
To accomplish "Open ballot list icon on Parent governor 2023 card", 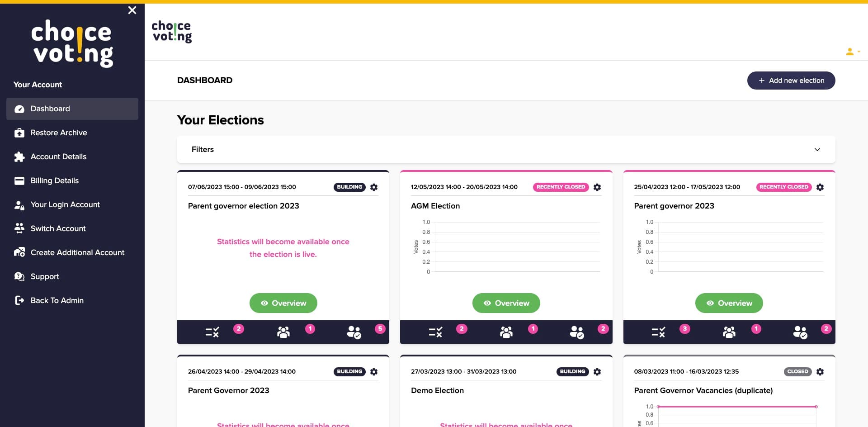I will [x=658, y=332].
